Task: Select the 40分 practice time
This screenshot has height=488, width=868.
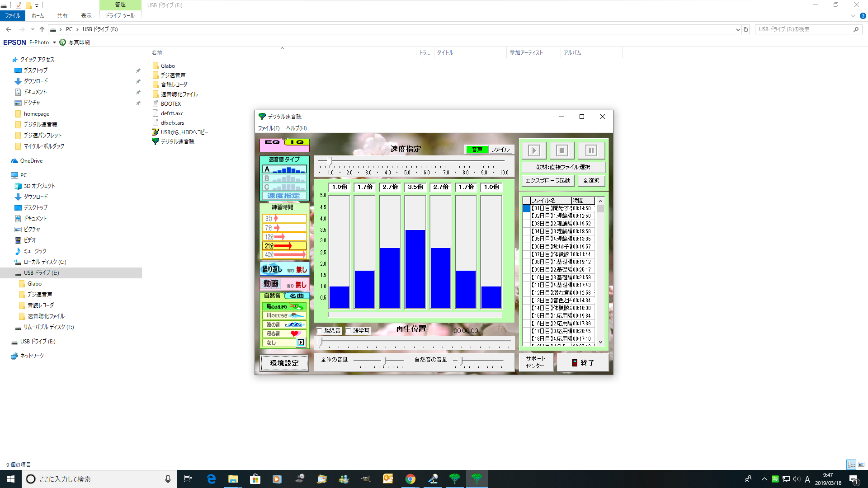Action: 284,255
